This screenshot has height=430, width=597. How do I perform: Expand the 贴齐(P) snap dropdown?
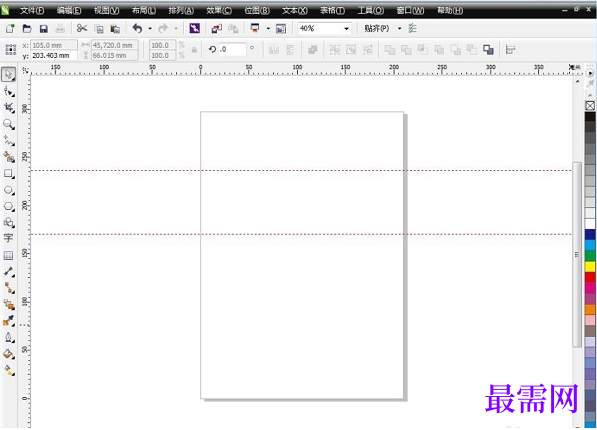coord(399,29)
